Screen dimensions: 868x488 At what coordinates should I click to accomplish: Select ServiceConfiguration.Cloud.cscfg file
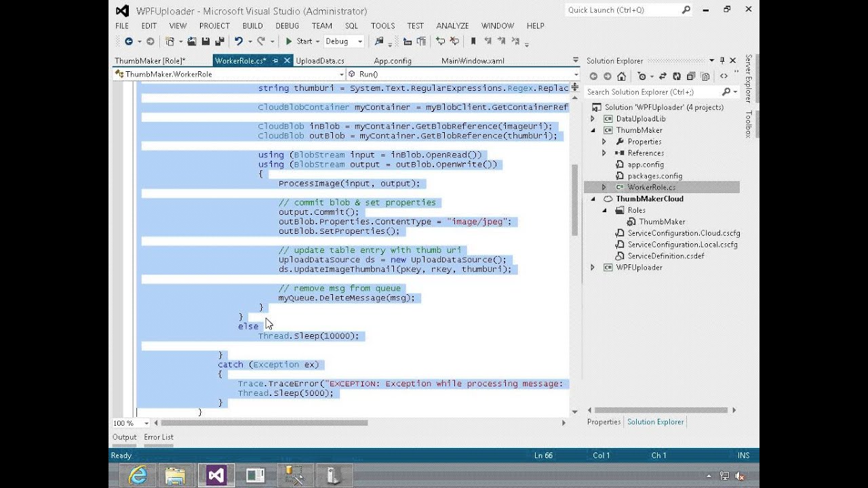pos(683,233)
